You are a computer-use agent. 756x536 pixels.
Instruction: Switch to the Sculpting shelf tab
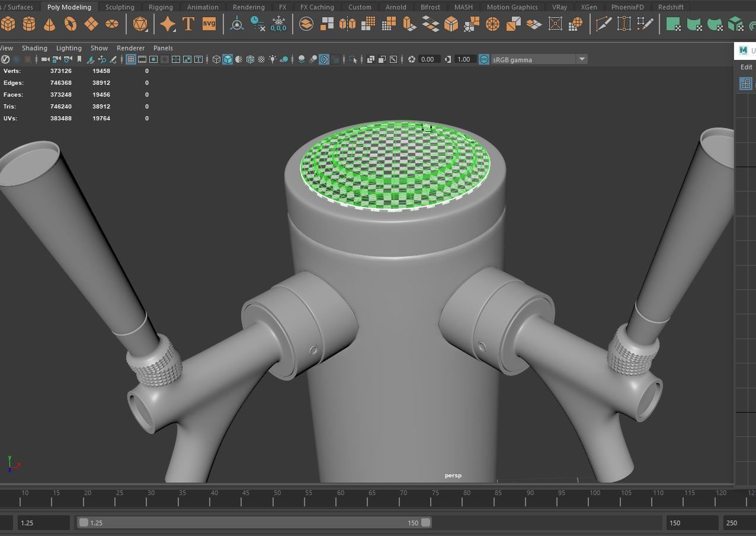click(120, 7)
